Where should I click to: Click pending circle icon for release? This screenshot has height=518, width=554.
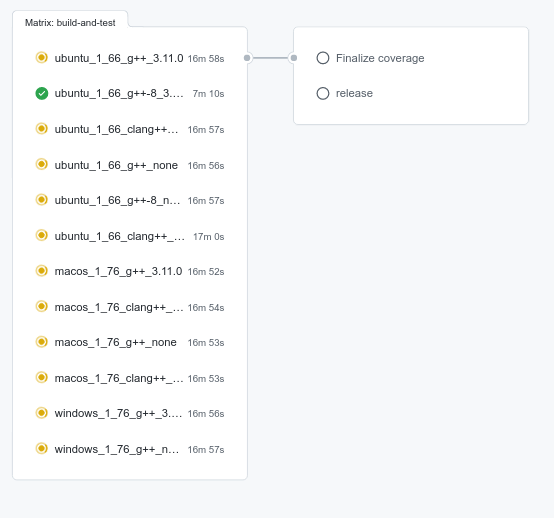[x=323, y=93]
